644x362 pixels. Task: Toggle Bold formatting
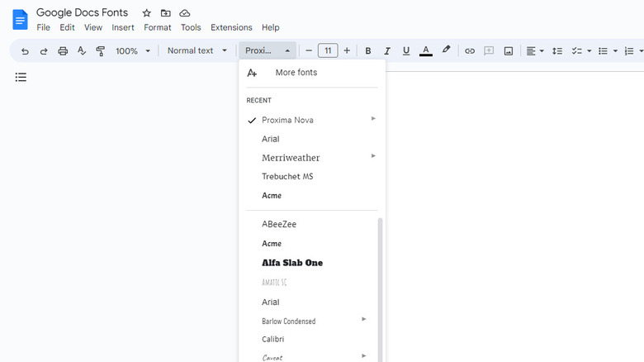368,51
